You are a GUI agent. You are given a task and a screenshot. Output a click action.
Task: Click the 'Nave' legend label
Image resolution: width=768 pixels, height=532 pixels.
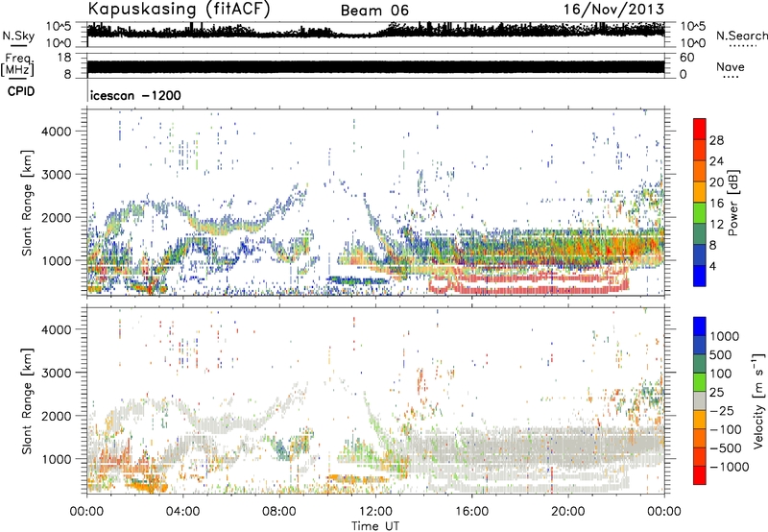pyautogui.click(x=731, y=66)
